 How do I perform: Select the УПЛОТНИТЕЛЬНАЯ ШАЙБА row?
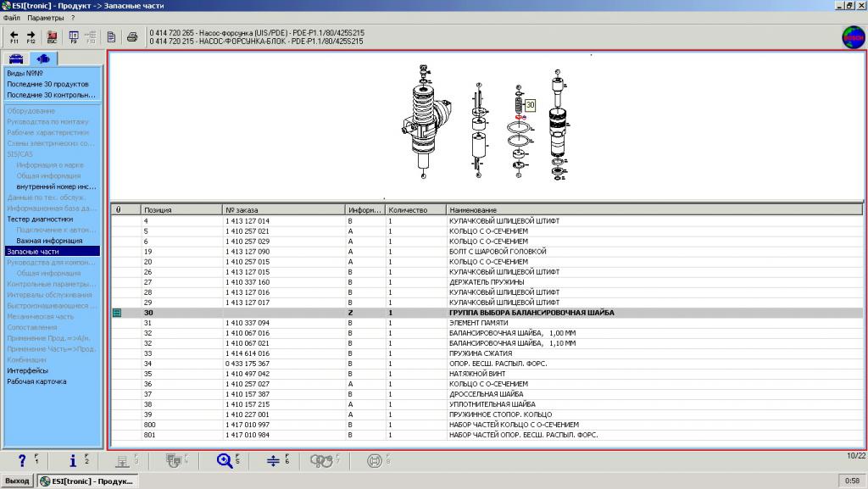click(487, 404)
